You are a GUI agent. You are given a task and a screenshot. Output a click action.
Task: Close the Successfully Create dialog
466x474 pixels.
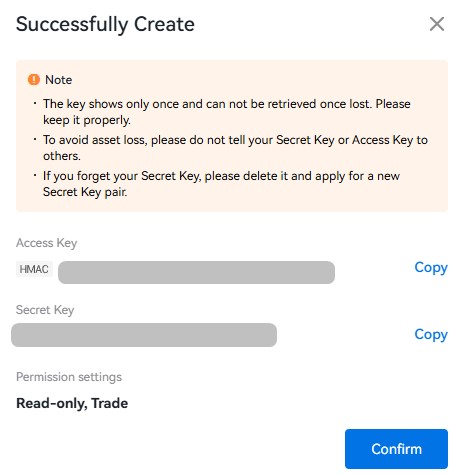click(437, 24)
